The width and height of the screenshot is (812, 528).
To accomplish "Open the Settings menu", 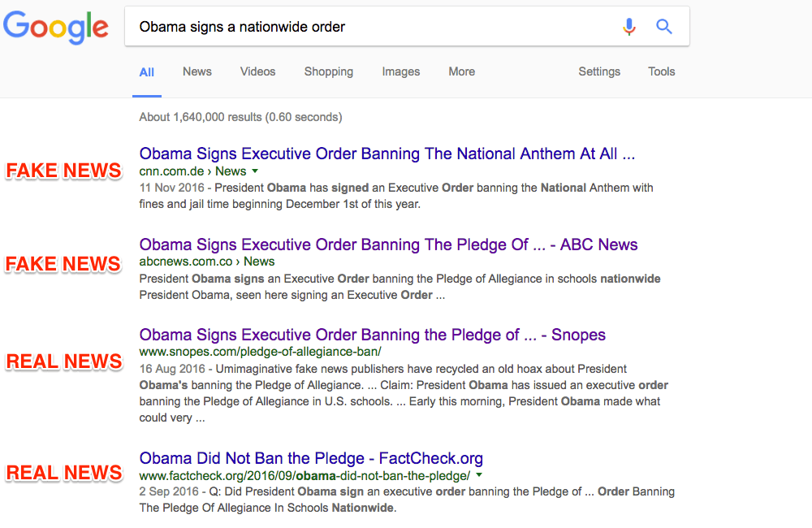I will pos(599,71).
